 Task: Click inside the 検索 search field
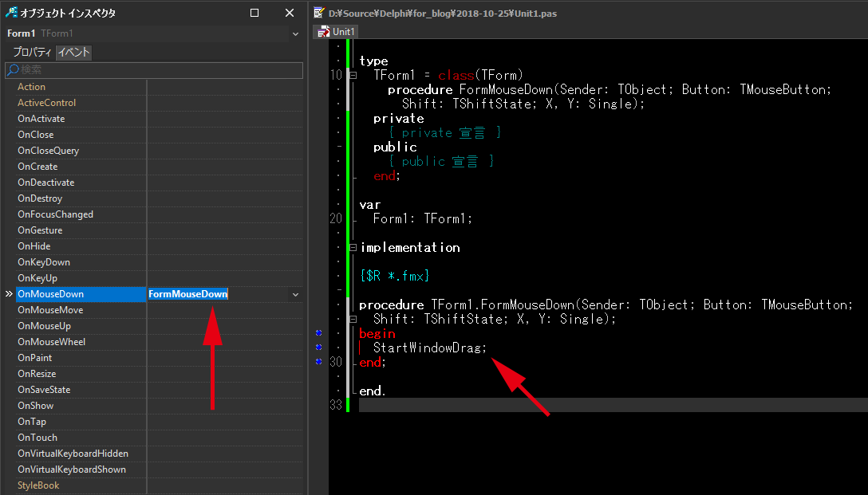[120, 70]
